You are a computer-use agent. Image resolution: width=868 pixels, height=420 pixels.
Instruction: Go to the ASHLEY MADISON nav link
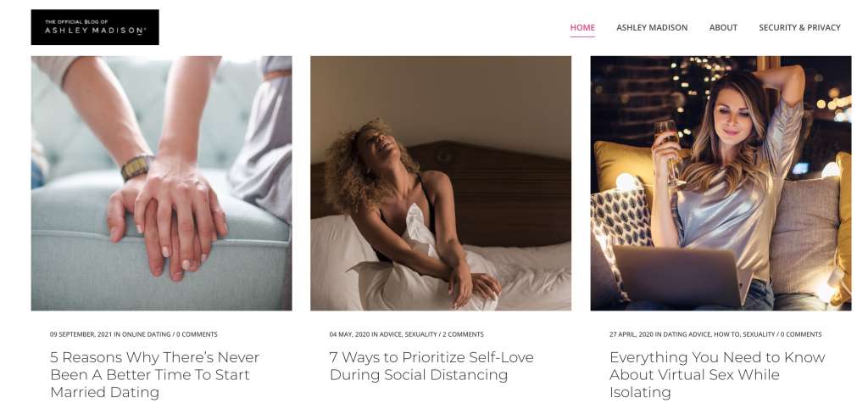pos(652,27)
